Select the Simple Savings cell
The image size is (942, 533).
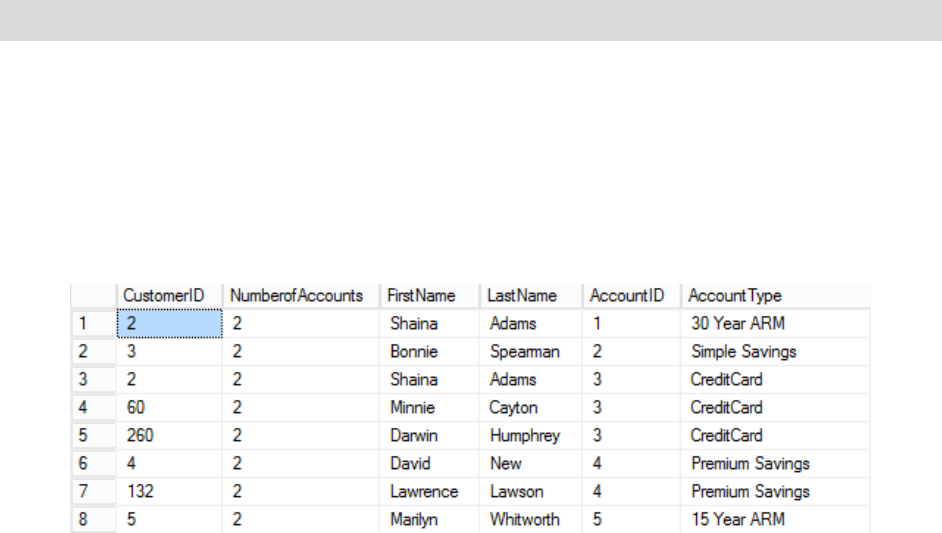pyautogui.click(x=743, y=352)
